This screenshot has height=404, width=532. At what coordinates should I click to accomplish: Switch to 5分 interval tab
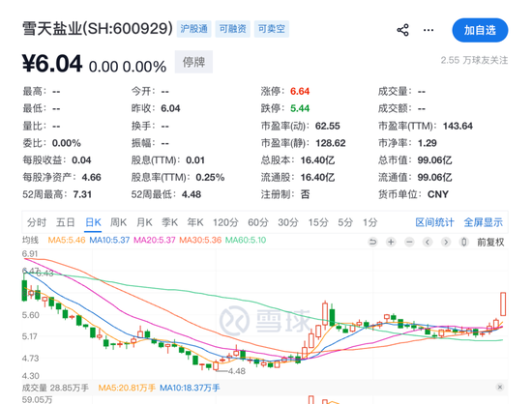345,222
